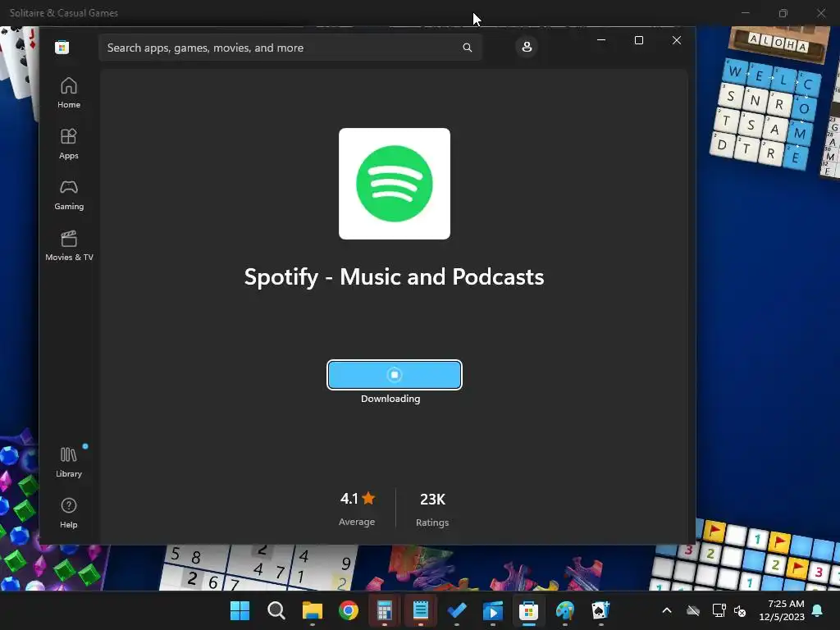The image size is (840, 630).
Task: Maximize the Microsoft Store window
Action: [638, 40]
